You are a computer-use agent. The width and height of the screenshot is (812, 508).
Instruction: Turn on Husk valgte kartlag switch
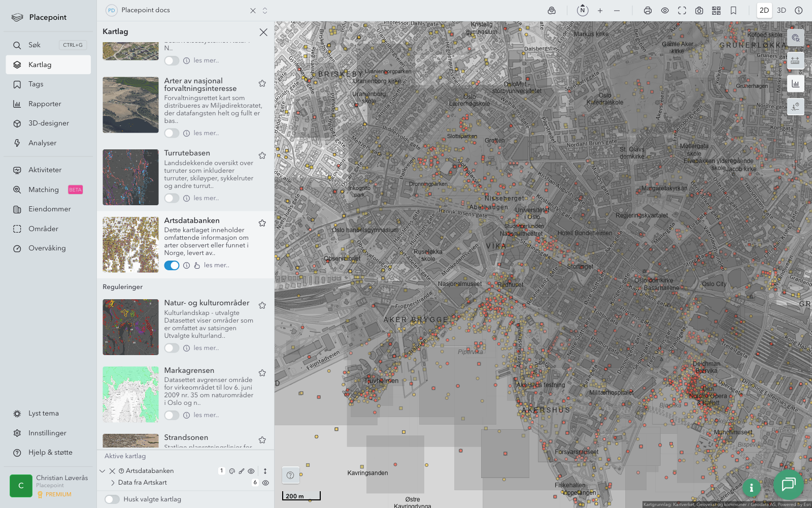[112, 499]
